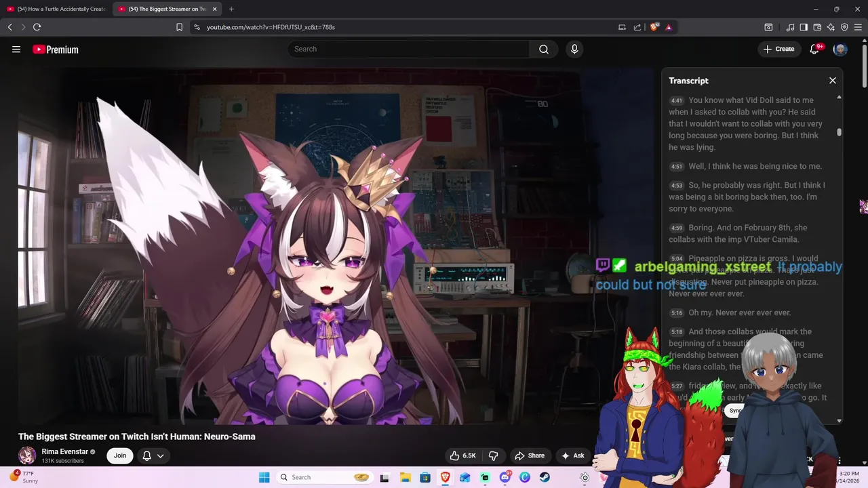
Task: Jump to transcript timestamp 4:51
Action: point(677,167)
